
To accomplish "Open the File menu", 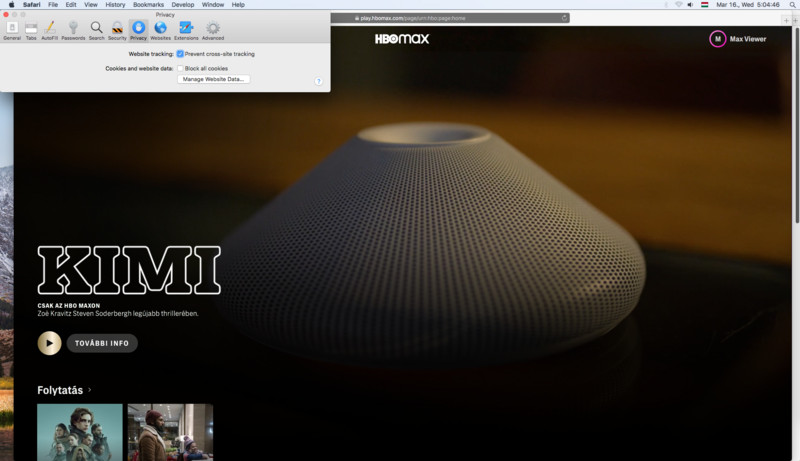I will (53, 5).
